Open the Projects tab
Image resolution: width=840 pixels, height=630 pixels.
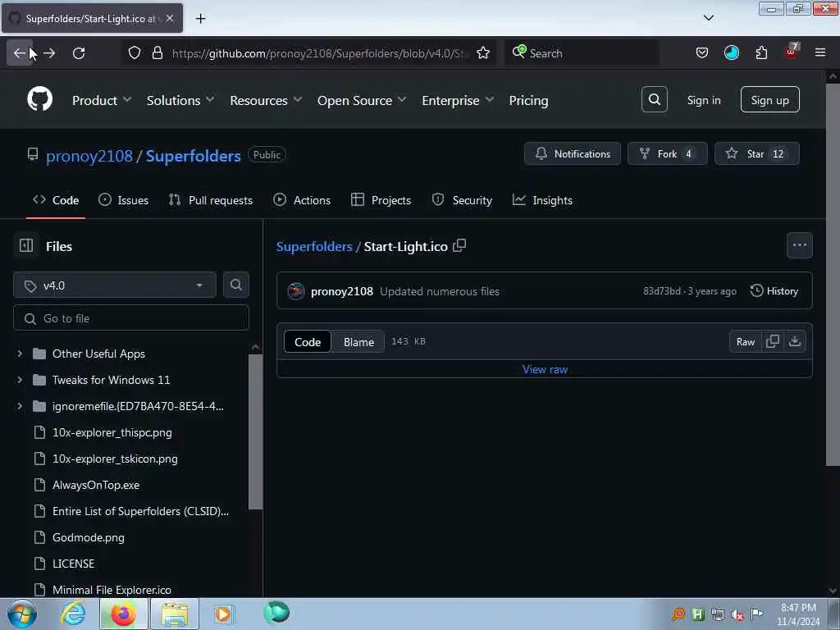click(x=381, y=200)
